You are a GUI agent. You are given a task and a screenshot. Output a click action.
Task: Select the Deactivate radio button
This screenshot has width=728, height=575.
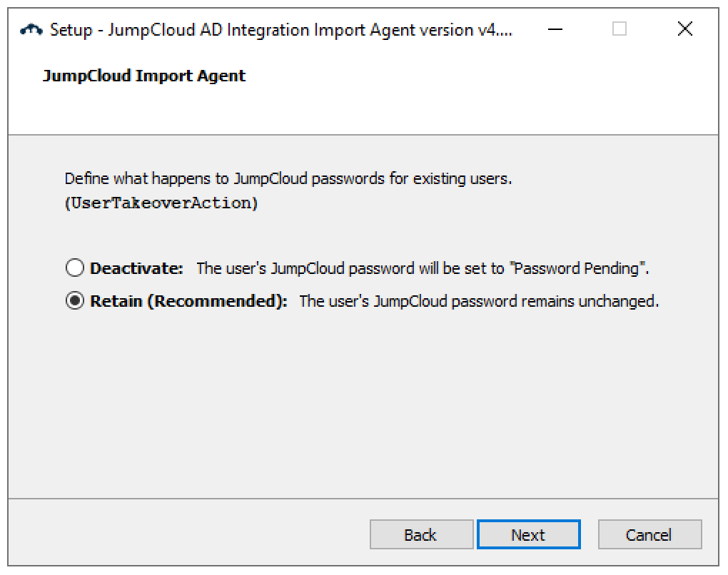tap(74, 269)
